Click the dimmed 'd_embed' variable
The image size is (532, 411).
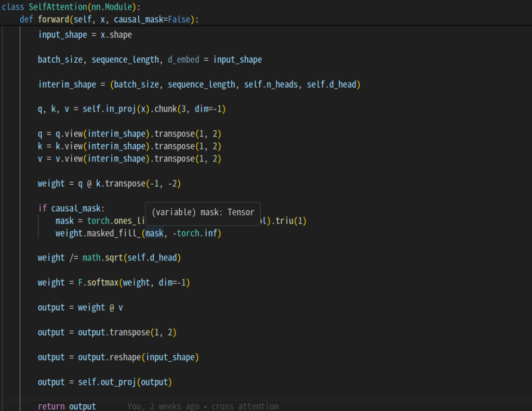pos(183,60)
